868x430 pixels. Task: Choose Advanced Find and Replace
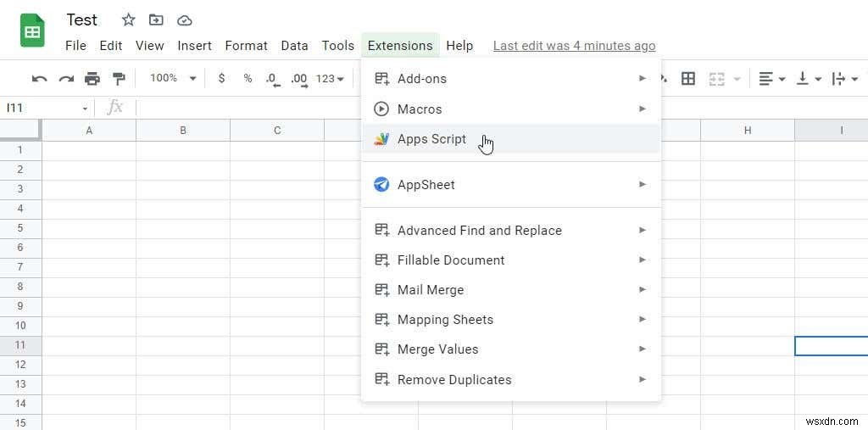click(511, 230)
